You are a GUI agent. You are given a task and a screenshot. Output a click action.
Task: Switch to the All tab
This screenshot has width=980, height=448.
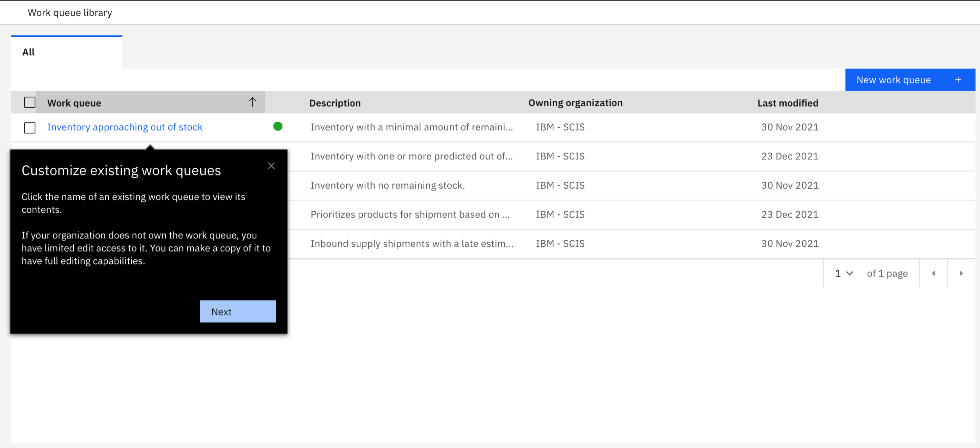(29, 52)
